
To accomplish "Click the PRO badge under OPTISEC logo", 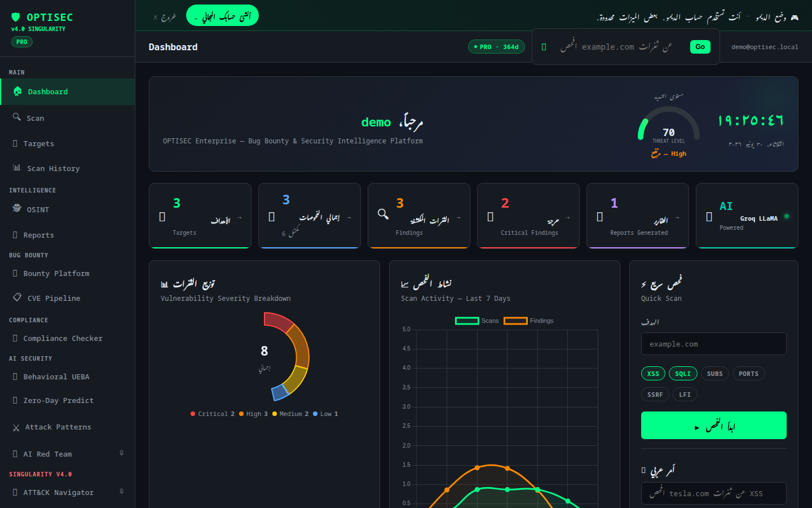I will (22, 42).
